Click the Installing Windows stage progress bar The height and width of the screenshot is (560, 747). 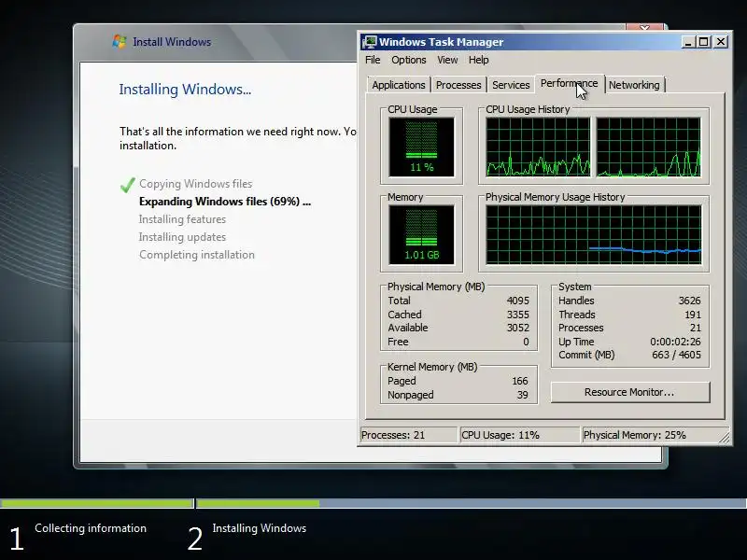[472, 503]
